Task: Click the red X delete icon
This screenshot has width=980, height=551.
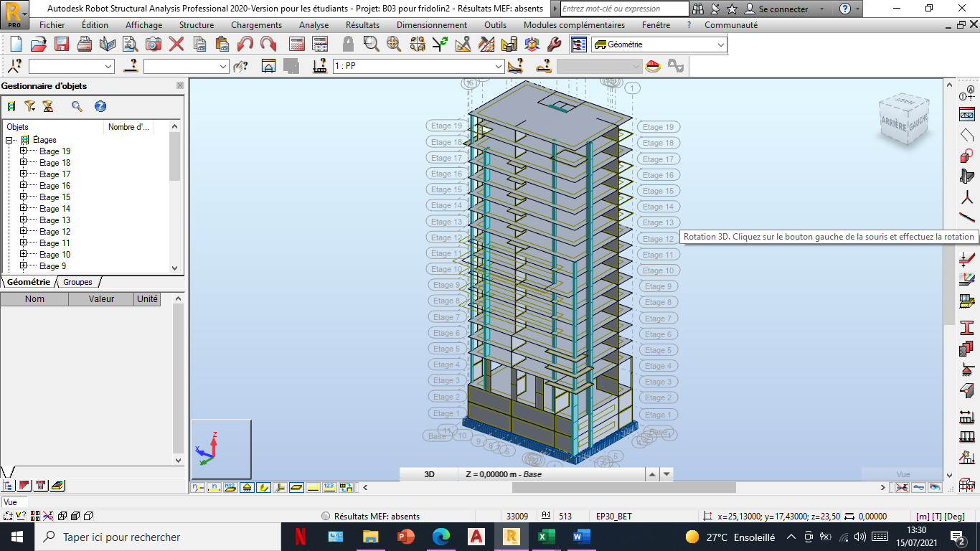Action: coord(176,44)
